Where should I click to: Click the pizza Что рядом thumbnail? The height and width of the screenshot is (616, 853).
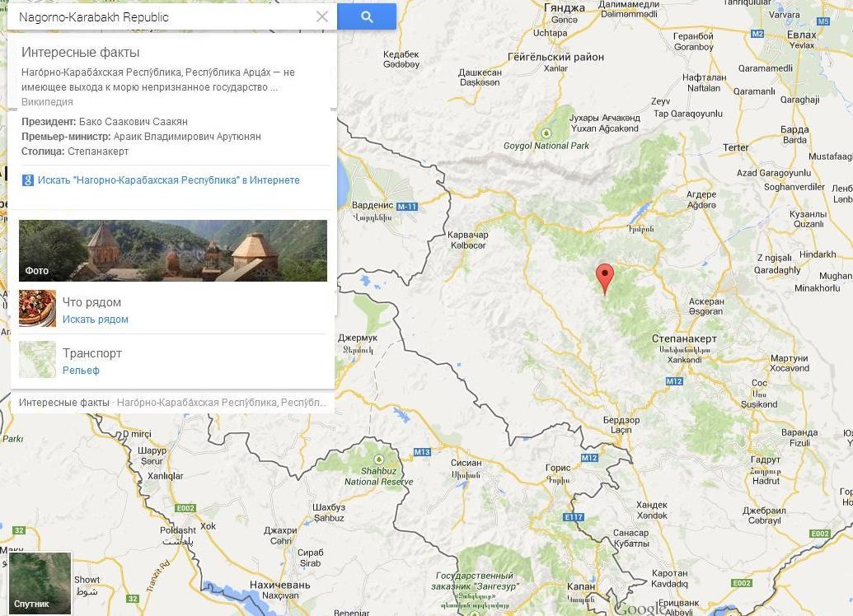(38, 308)
